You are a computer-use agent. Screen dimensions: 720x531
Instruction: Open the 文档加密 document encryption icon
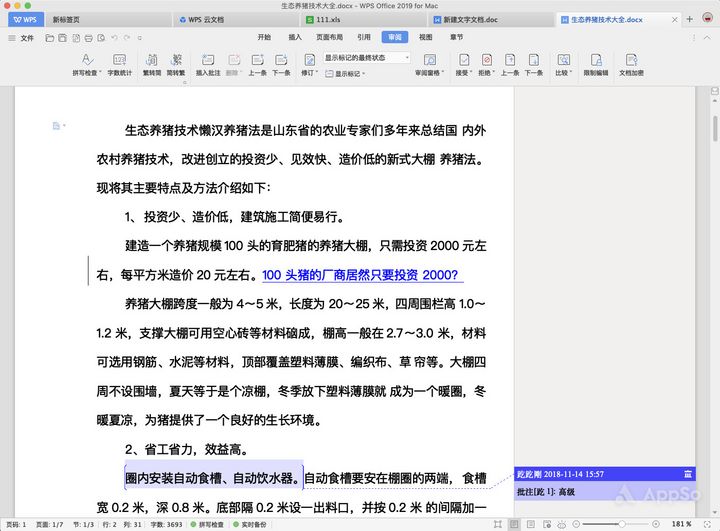tap(631, 60)
